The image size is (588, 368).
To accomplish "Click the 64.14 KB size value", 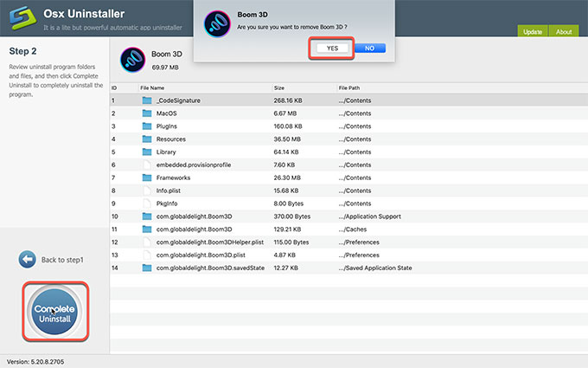I will click(x=286, y=152).
